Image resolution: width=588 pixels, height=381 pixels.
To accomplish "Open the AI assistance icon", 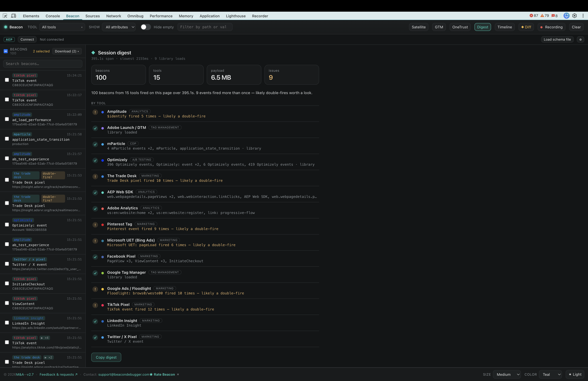I will 566,16.
